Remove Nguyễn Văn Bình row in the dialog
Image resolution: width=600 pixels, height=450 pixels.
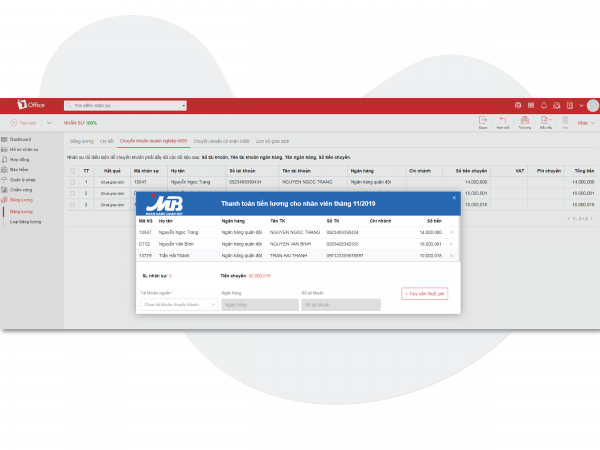[452, 244]
